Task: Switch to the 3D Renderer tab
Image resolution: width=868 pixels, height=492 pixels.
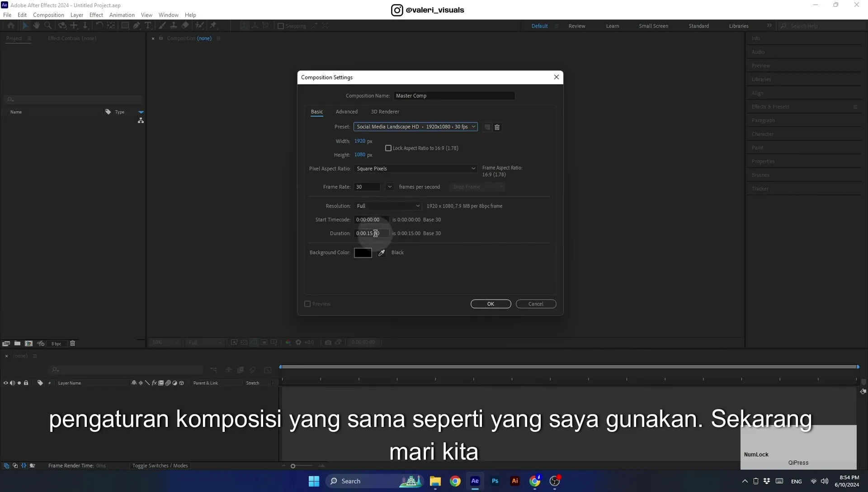Action: pos(385,112)
